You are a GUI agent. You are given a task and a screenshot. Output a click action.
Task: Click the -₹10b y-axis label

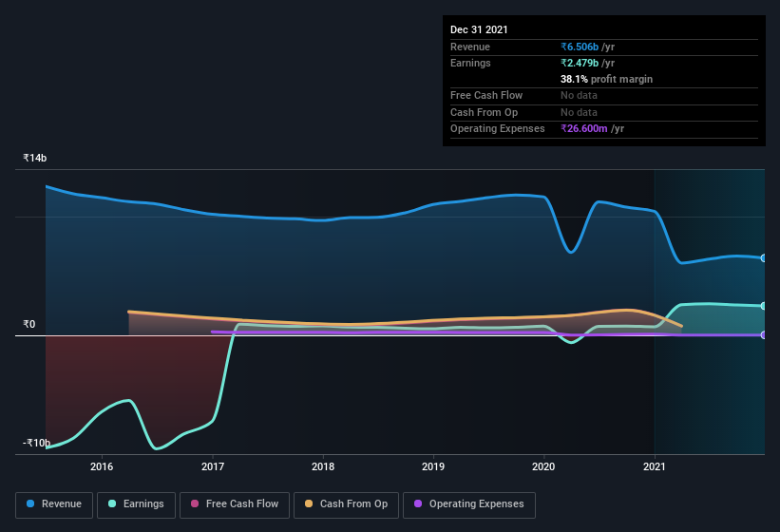[x=36, y=443]
